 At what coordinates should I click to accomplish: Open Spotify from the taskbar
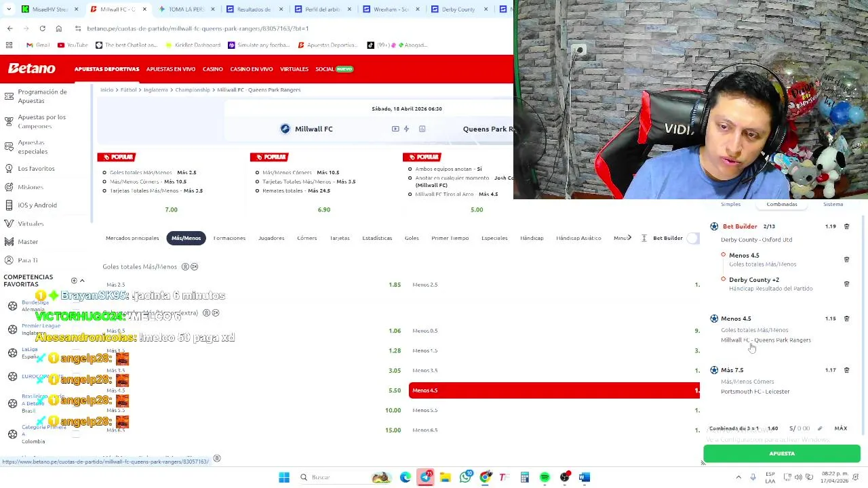[x=545, y=477]
